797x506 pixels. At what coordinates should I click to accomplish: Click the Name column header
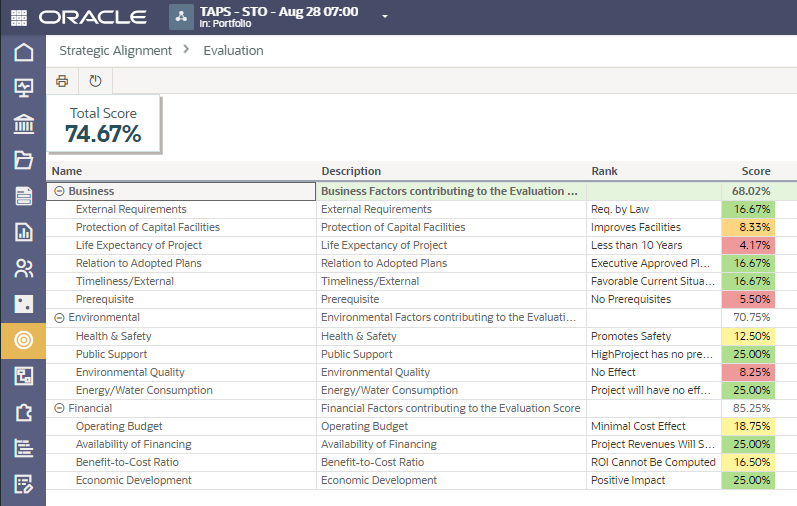[x=67, y=171]
